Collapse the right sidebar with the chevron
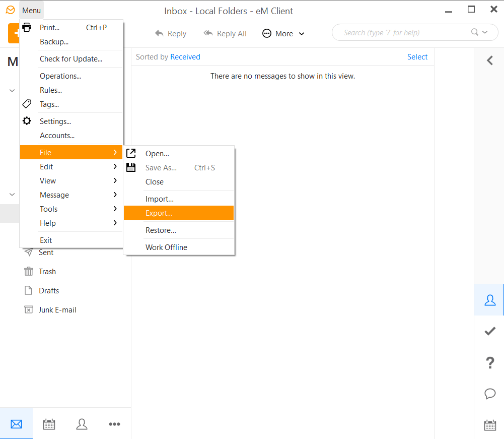This screenshot has width=504, height=439. (490, 60)
